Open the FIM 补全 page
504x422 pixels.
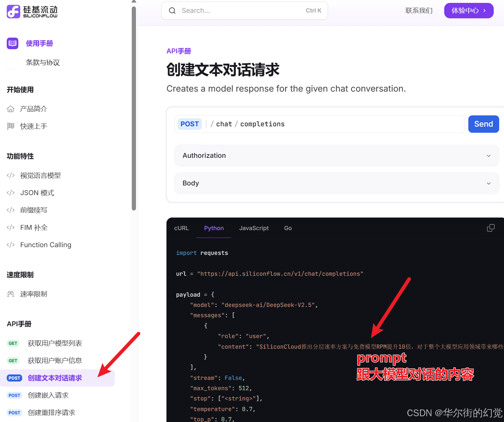[34, 228]
